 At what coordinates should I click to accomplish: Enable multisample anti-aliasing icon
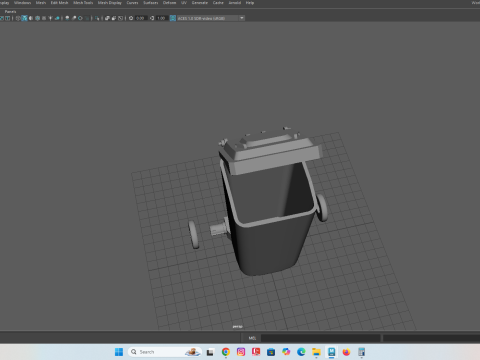tap(80, 18)
